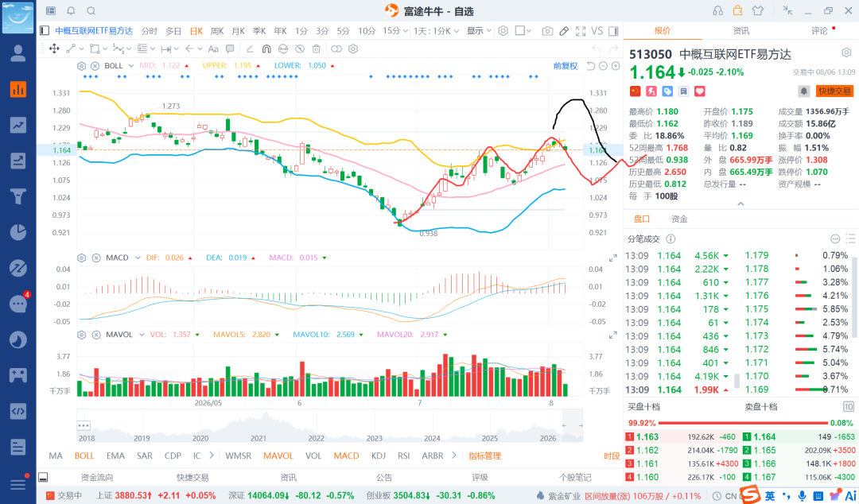Click the 快捷交易 orange button

(835, 91)
